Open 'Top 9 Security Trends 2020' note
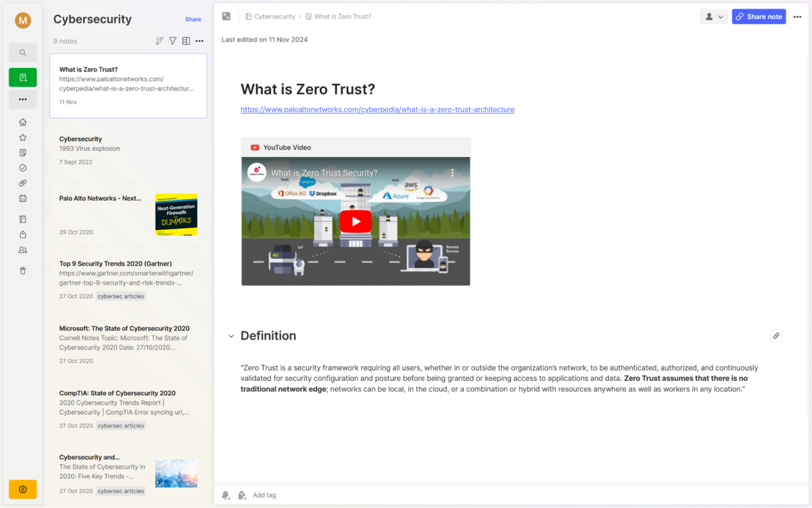 128,280
